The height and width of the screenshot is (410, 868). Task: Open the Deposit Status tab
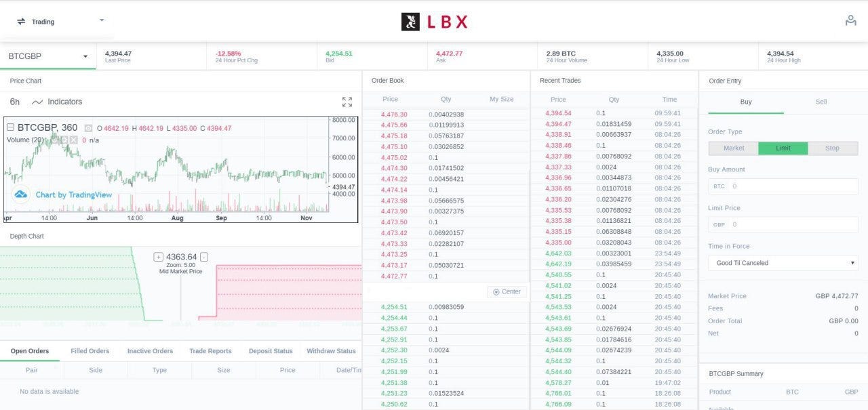tap(271, 351)
